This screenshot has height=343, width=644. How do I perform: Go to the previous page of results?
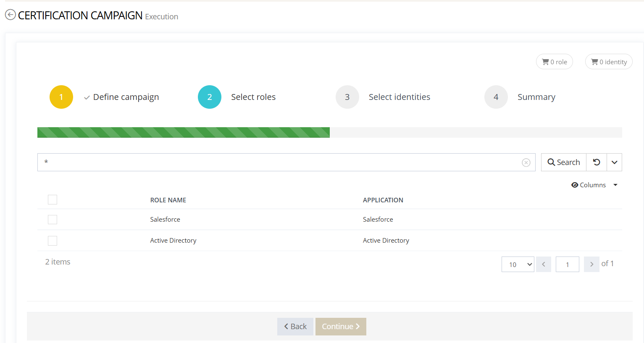coord(544,264)
